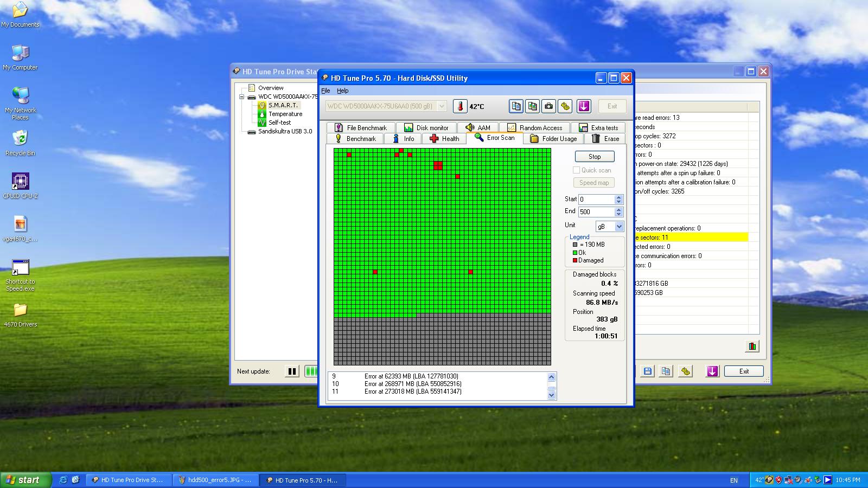This screenshot has height=488, width=868.
Task: Open vga4670 file on desktop
Action: 20,229
